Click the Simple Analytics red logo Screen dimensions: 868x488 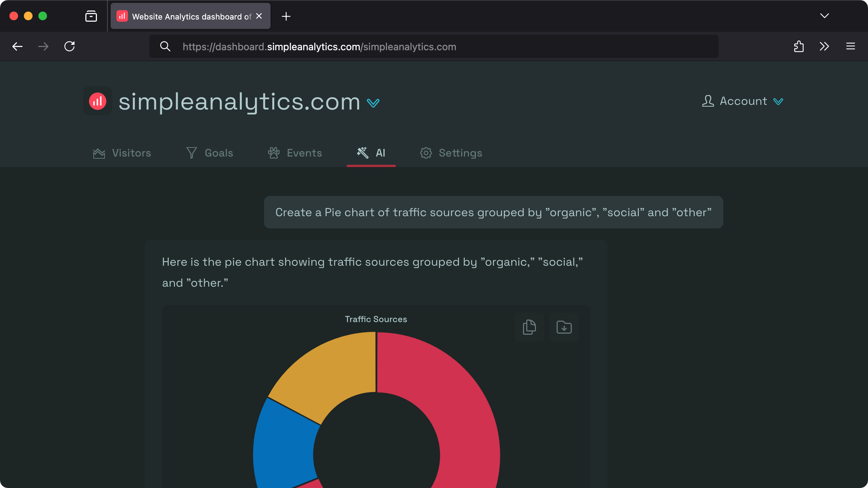tap(98, 101)
